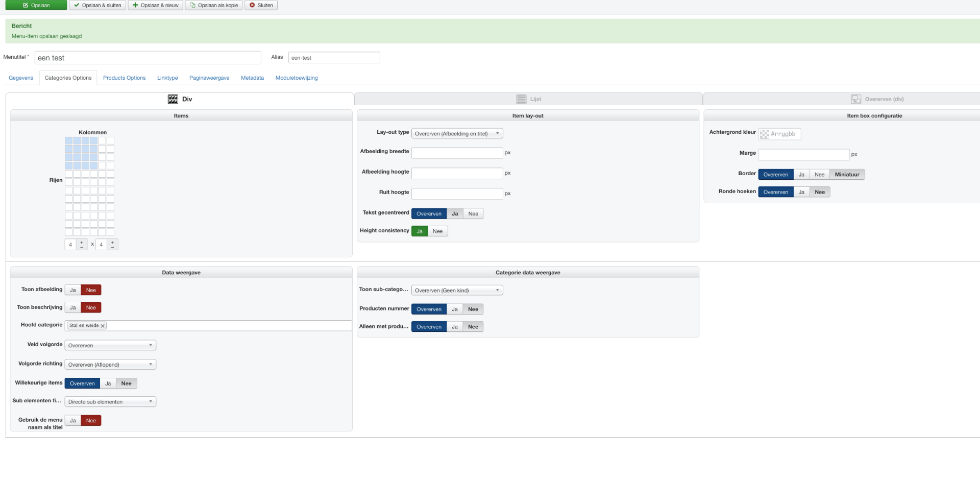This screenshot has height=481, width=980.
Task: Switch to the Moduletoewijzing tab
Action: pyautogui.click(x=297, y=78)
